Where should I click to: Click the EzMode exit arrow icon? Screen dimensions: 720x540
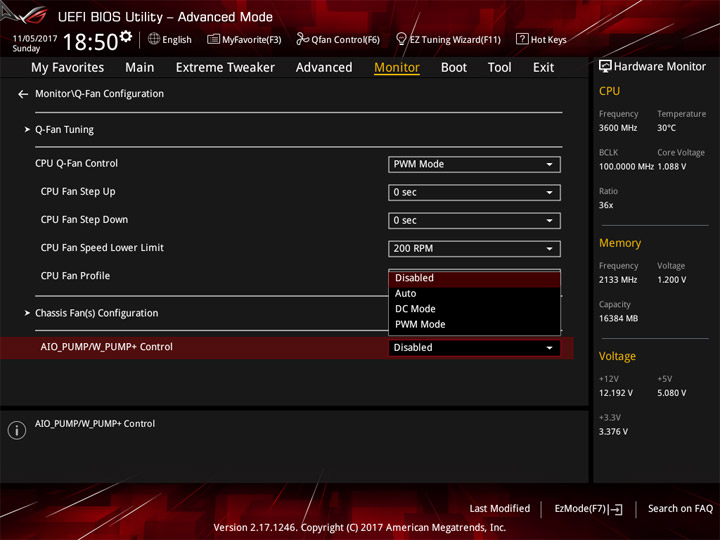click(x=616, y=509)
